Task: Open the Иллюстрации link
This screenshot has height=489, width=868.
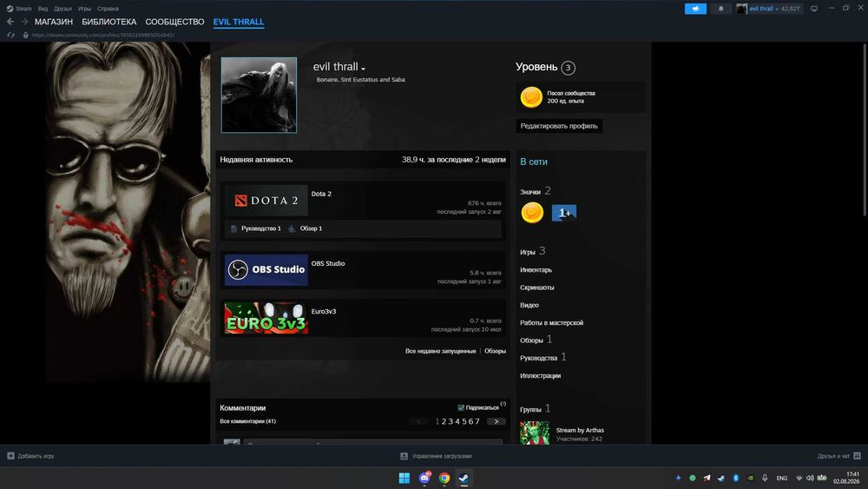Action: pyautogui.click(x=540, y=375)
